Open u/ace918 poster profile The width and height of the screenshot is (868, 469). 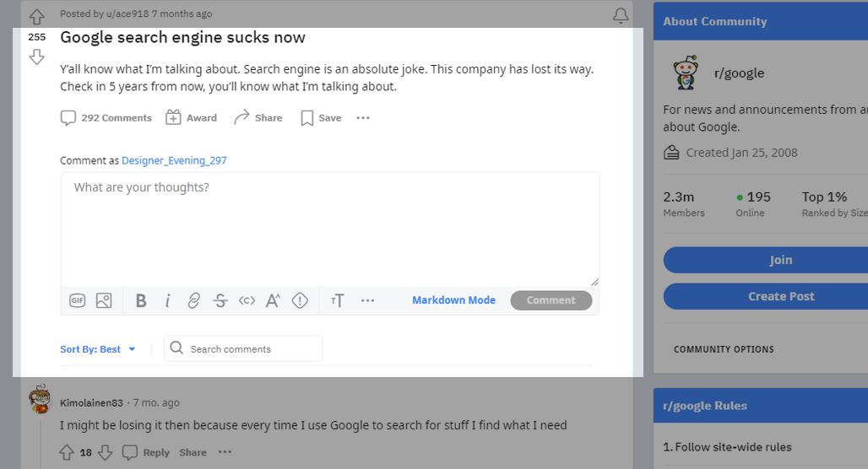(127, 13)
